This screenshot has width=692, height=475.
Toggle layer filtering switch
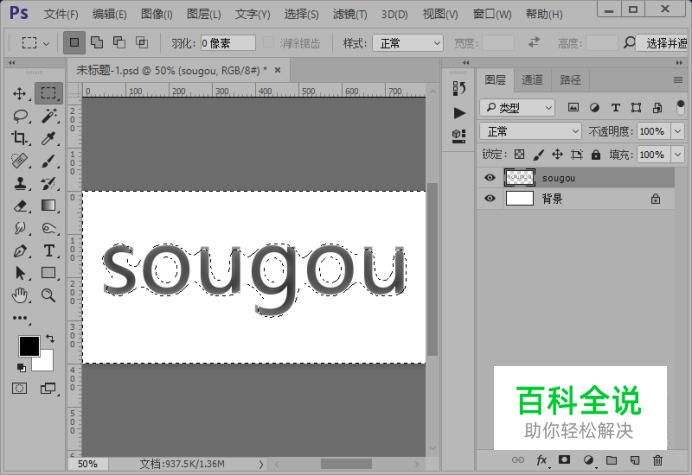[x=680, y=107]
